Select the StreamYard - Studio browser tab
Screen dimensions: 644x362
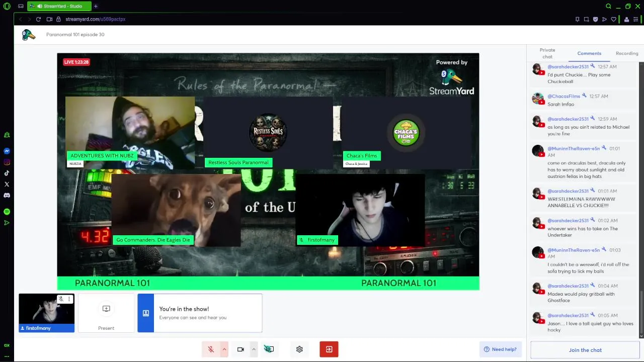pos(58,6)
